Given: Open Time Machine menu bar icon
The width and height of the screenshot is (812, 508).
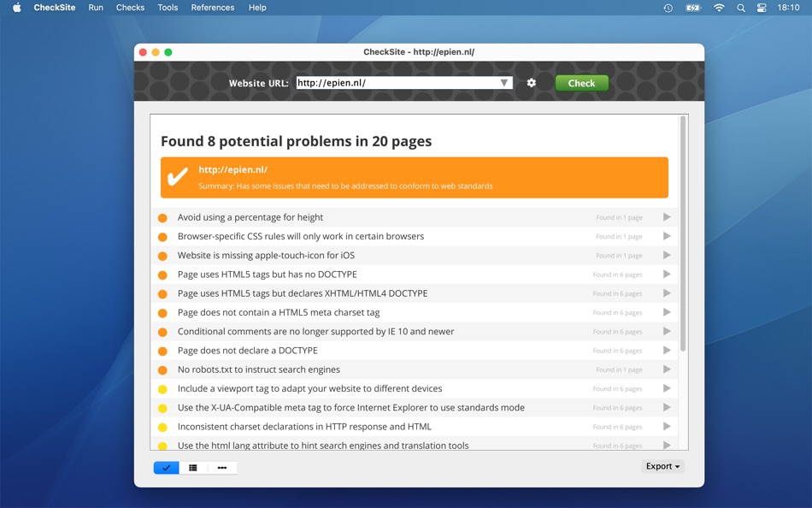Looking at the screenshot, I should pos(668,8).
